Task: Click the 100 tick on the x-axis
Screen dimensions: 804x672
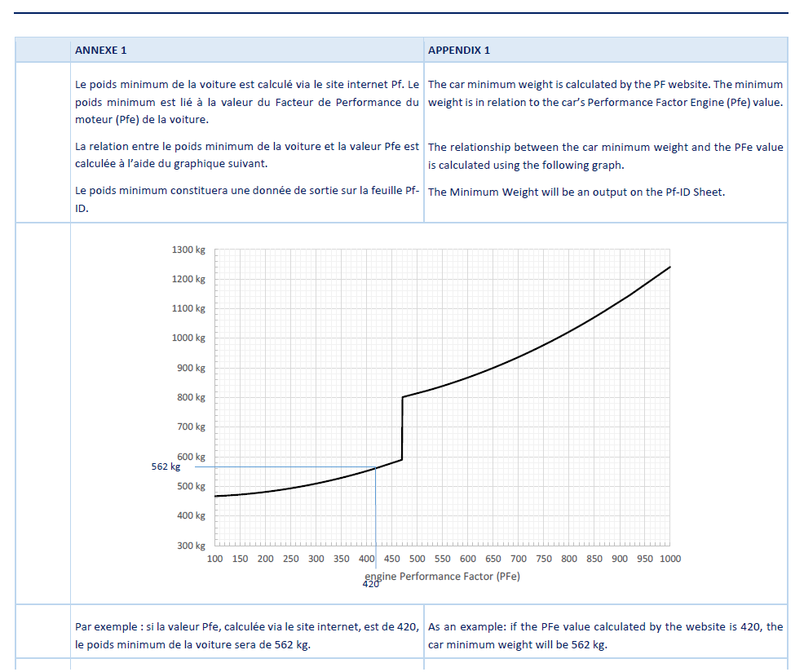Action: tap(215, 559)
